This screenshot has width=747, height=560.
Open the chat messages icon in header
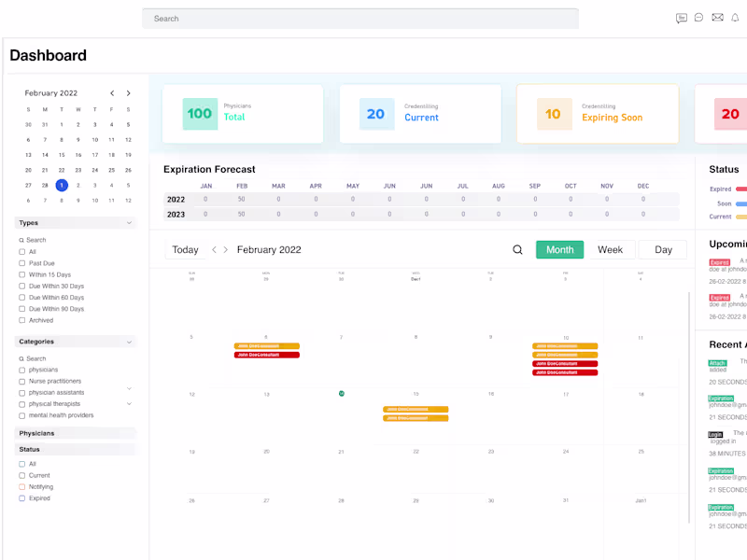pos(682,18)
